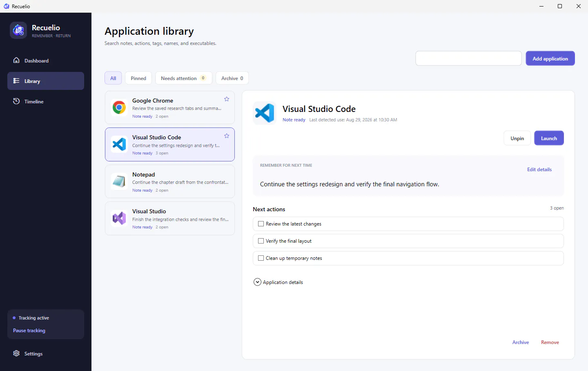The height and width of the screenshot is (371, 588).
Task: View the Archive tab
Action: click(x=232, y=78)
